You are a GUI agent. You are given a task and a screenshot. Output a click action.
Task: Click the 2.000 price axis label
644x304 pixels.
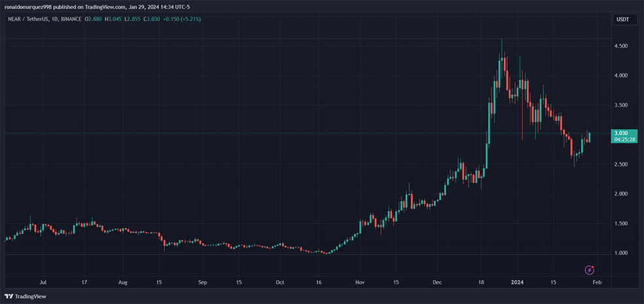tap(621, 194)
